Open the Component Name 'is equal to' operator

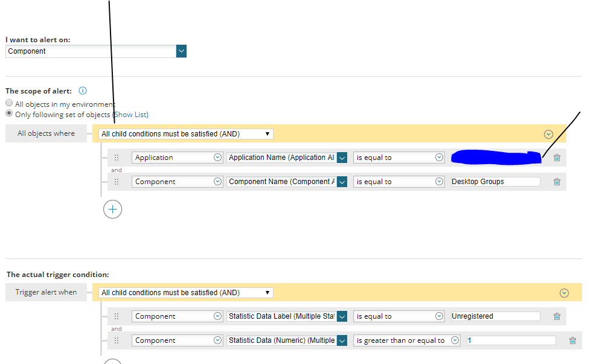tap(399, 182)
